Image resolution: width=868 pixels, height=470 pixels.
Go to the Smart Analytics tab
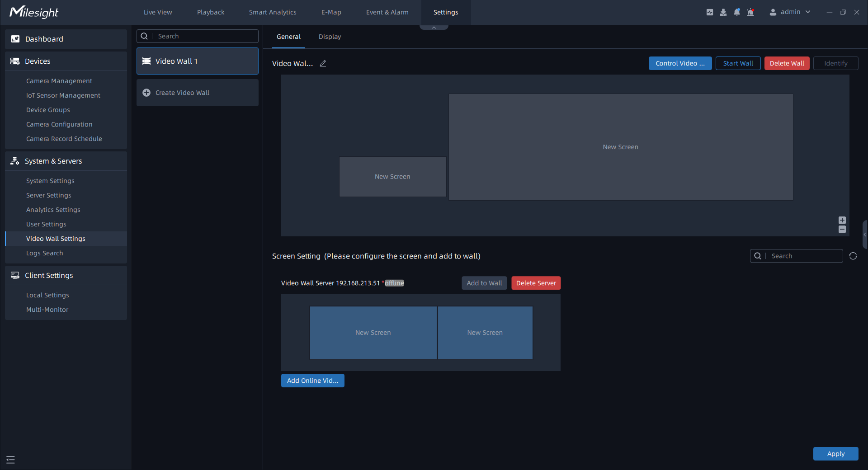273,12
